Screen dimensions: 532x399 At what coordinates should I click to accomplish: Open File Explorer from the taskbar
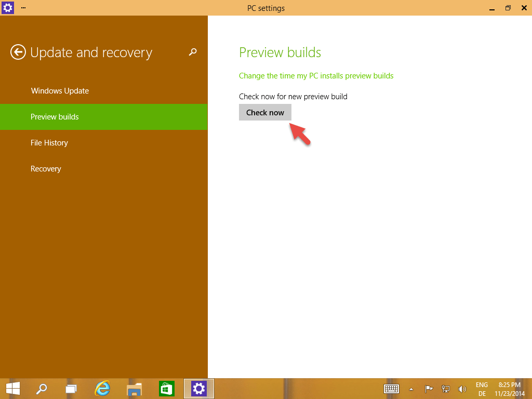[135, 389]
